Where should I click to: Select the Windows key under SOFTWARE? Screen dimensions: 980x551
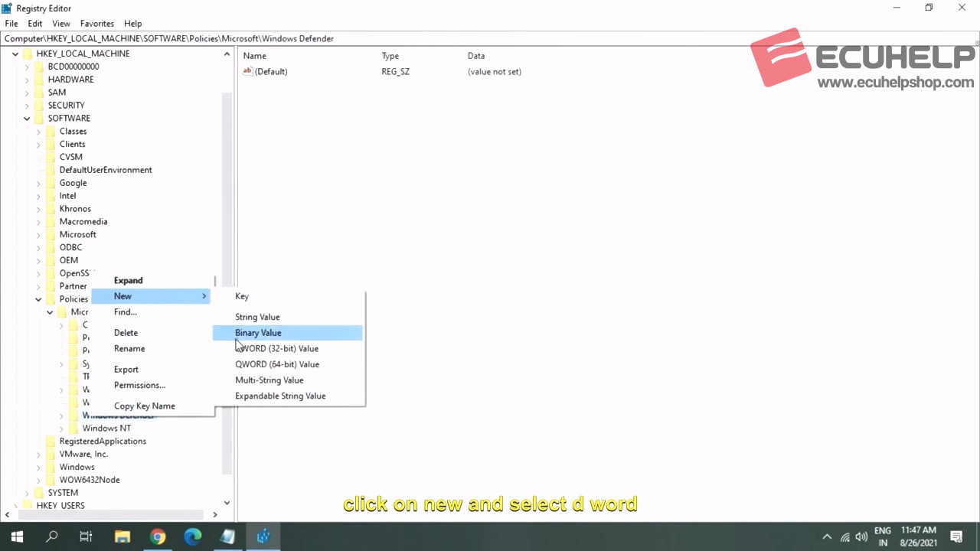[x=77, y=467]
